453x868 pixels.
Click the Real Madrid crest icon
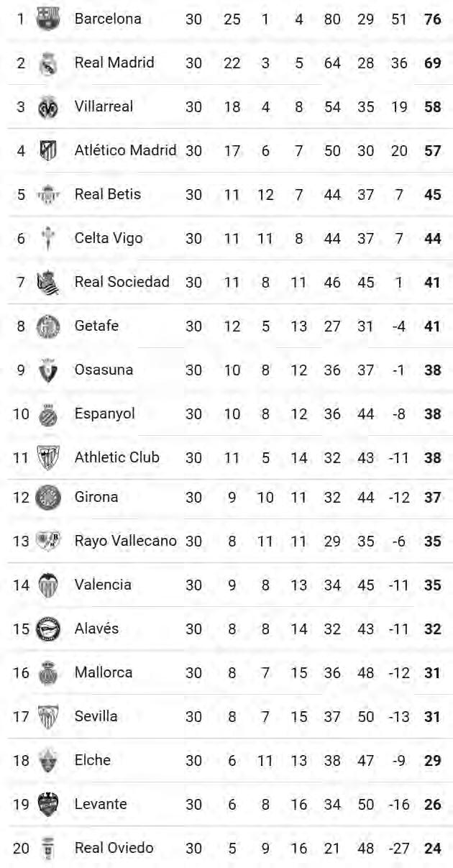coord(48,63)
